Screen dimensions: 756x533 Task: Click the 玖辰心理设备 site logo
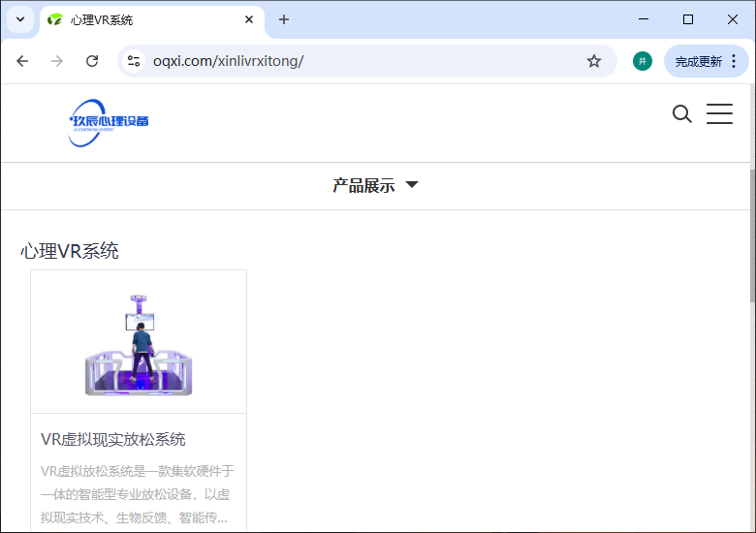click(x=109, y=123)
